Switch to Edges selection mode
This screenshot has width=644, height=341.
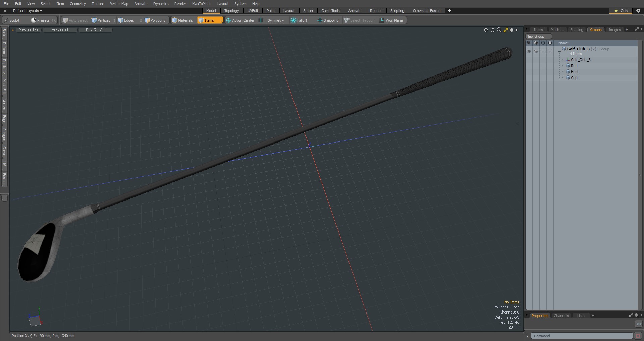129,20
